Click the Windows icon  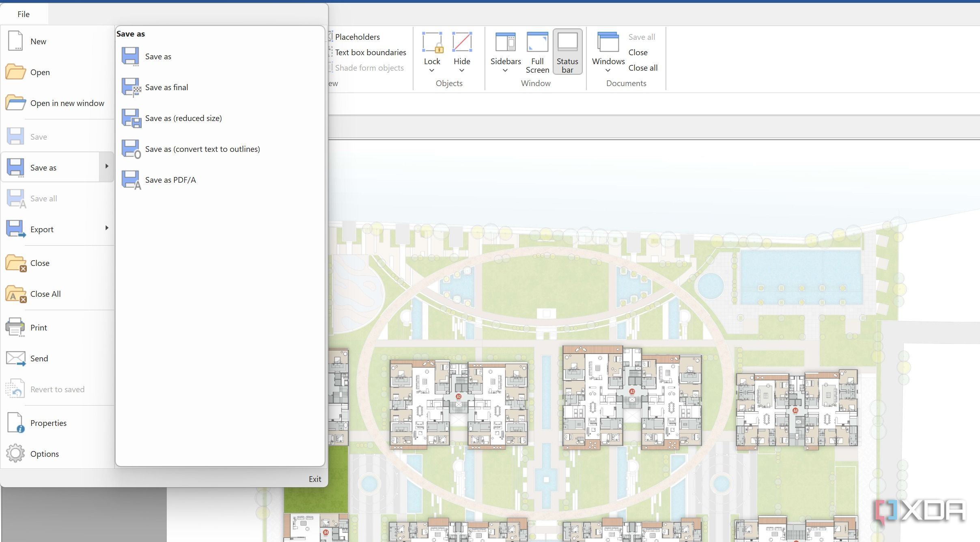(608, 42)
